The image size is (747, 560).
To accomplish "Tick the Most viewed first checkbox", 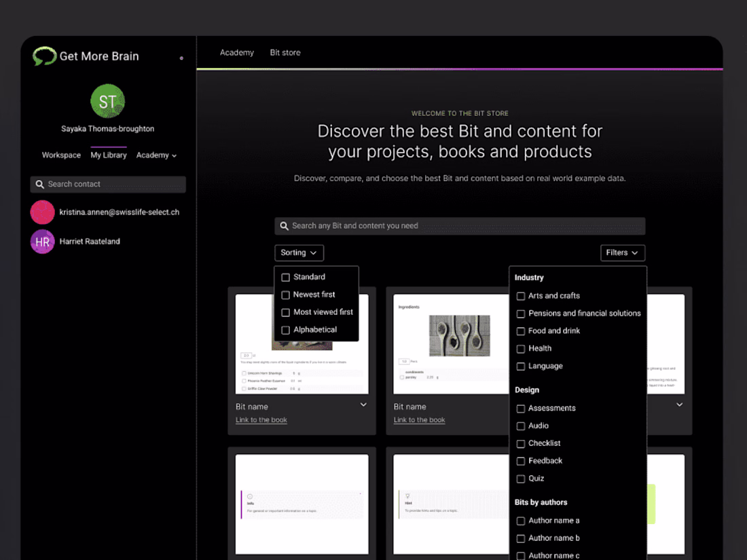I will (285, 312).
